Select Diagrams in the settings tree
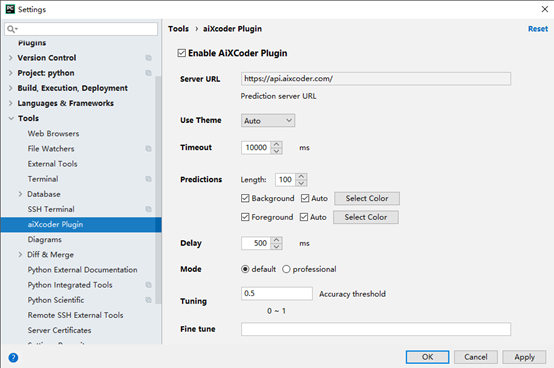Image resolution: width=554 pixels, height=368 pixels. pos(45,239)
